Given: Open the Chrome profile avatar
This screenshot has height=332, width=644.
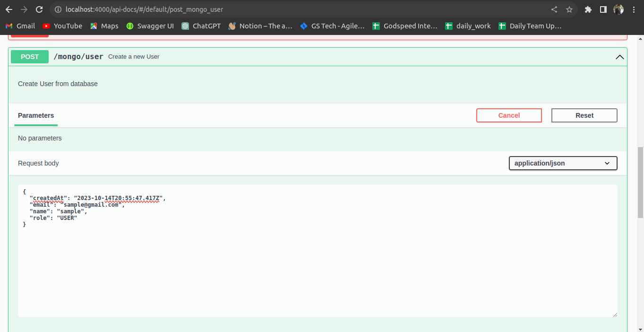Looking at the screenshot, I should pos(618,9).
